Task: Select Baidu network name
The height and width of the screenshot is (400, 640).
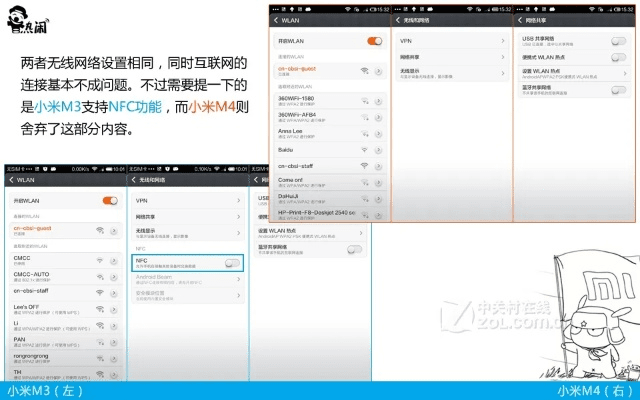Action: click(x=285, y=150)
